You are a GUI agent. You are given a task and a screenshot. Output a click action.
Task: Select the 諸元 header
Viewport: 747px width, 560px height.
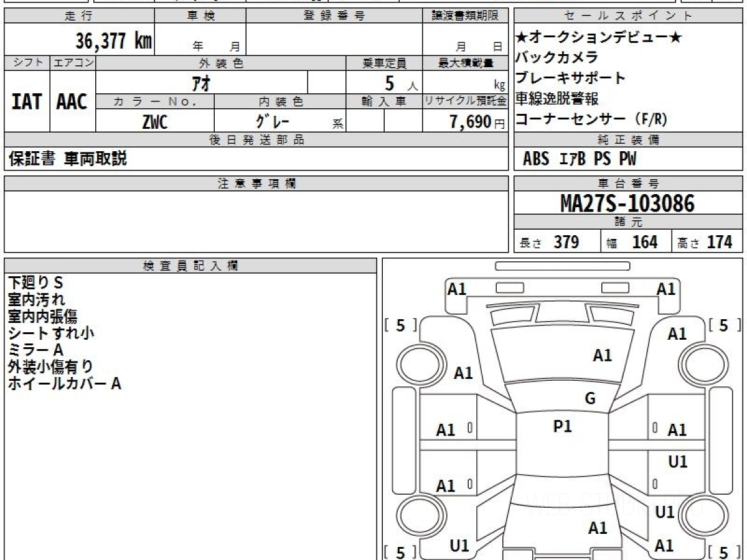[x=629, y=222]
